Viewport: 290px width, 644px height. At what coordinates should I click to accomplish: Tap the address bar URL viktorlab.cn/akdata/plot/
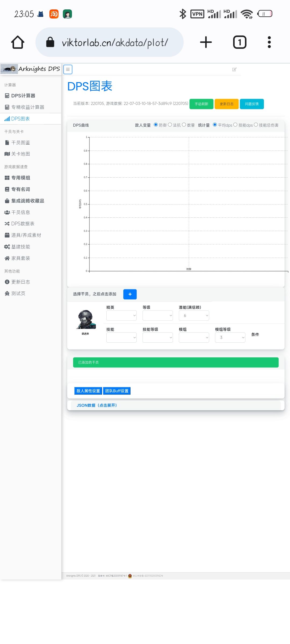[x=115, y=42]
